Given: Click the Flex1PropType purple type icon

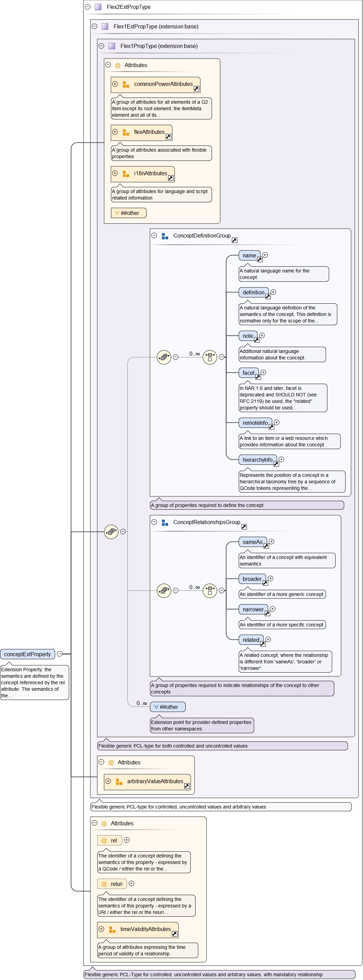Looking at the screenshot, I should tap(112, 46).
